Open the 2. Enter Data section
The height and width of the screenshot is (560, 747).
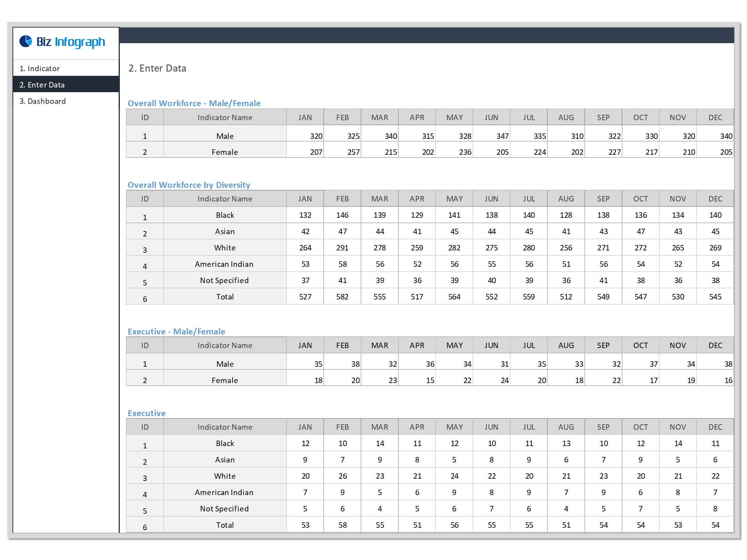[42, 84]
